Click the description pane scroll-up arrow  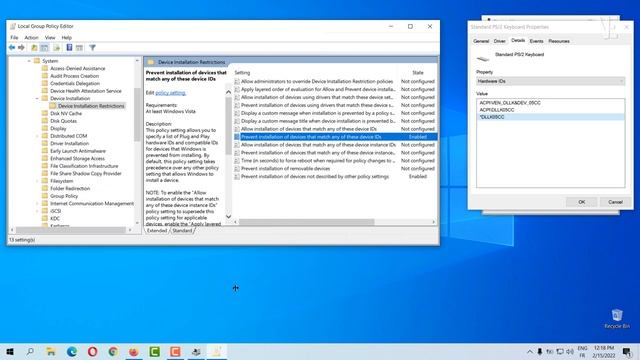tap(229, 92)
